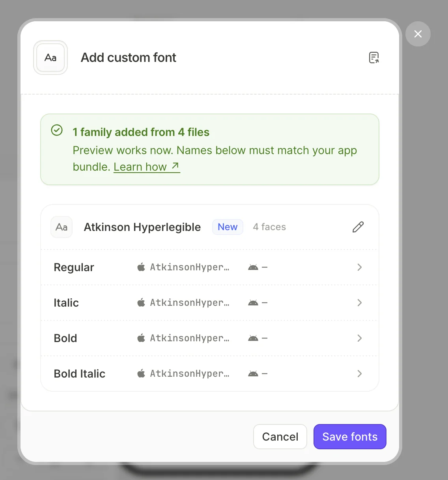Select the iOS font name in the Bold Italic row

tap(190, 374)
